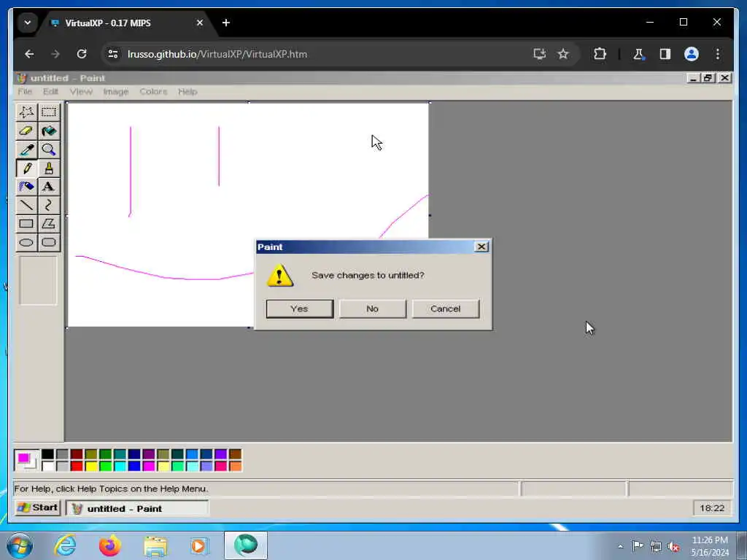Select the Magnifier tool
747x560 pixels.
49,149
